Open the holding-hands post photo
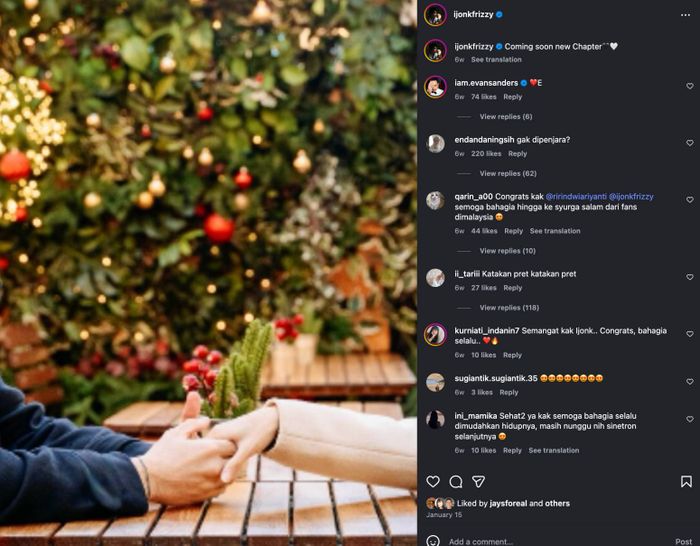The width and height of the screenshot is (700, 546). (208, 273)
